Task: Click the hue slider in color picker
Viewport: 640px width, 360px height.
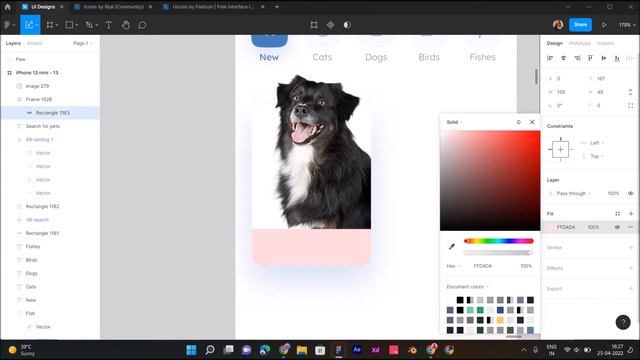Action: tap(499, 241)
